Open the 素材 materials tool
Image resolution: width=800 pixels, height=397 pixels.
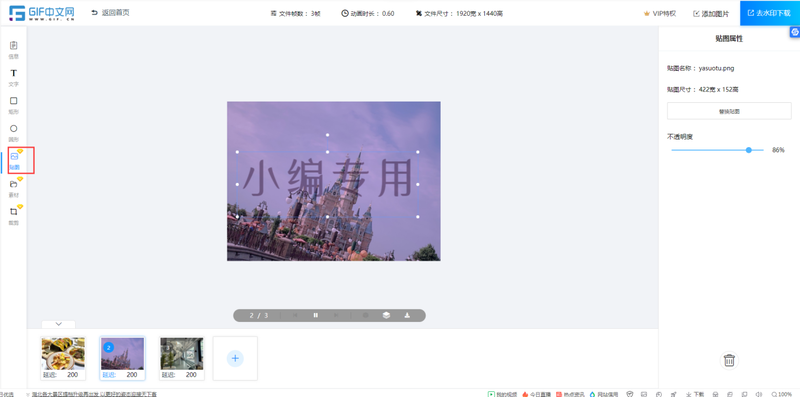pos(14,188)
